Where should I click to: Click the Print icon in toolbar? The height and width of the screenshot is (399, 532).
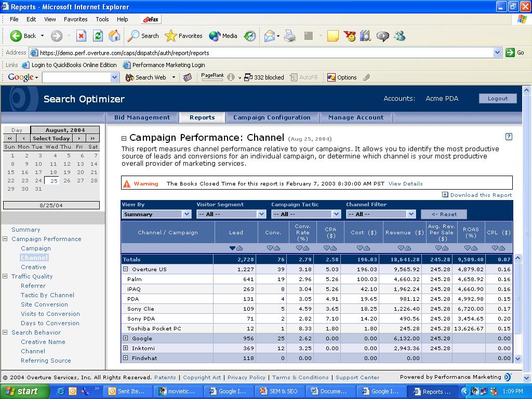(290, 36)
